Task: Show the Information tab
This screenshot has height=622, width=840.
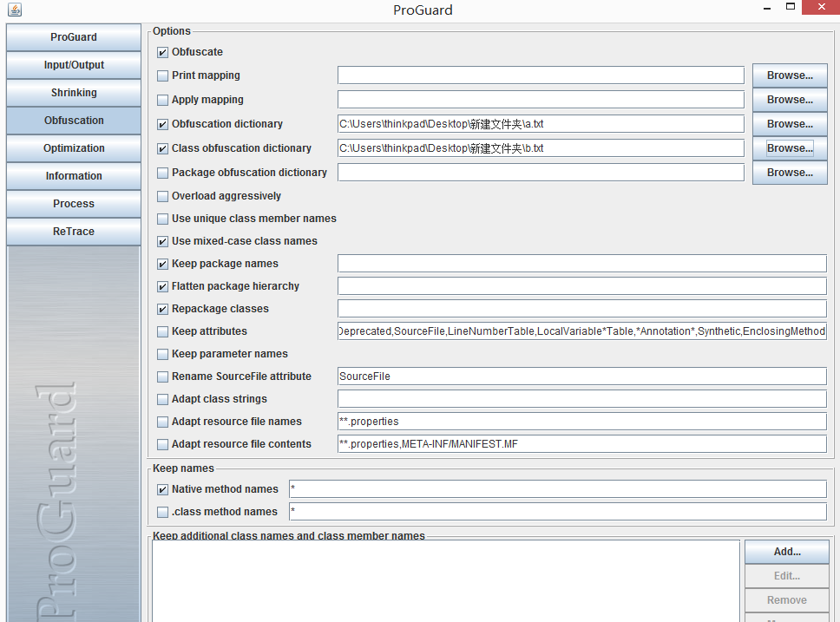Action: [74, 176]
